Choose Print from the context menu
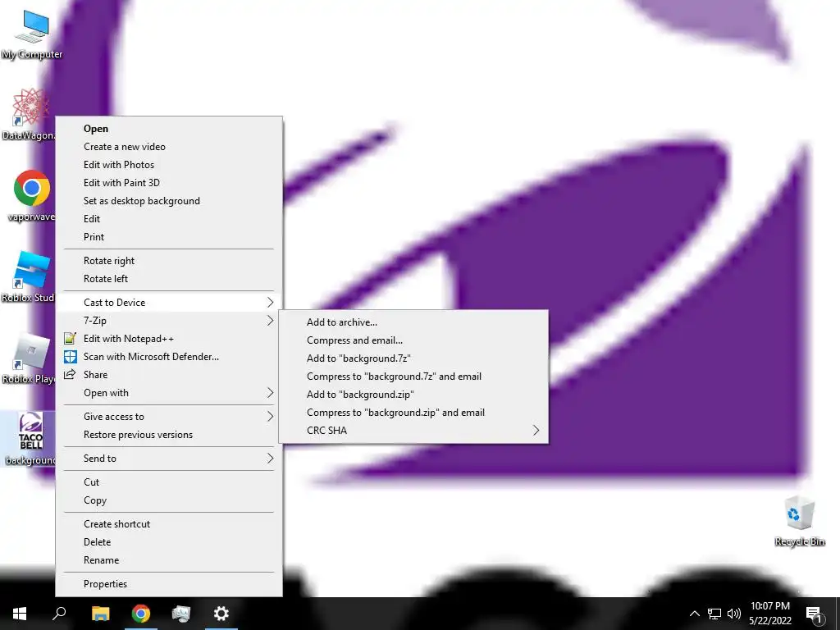Screen dimensions: 840x630 click(169, 237)
